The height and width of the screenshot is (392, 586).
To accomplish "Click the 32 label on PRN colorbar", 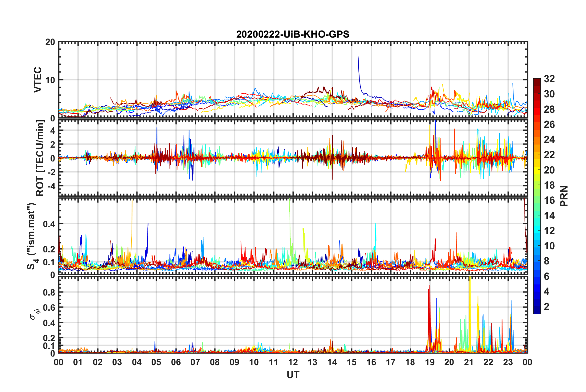I will 549,79.
